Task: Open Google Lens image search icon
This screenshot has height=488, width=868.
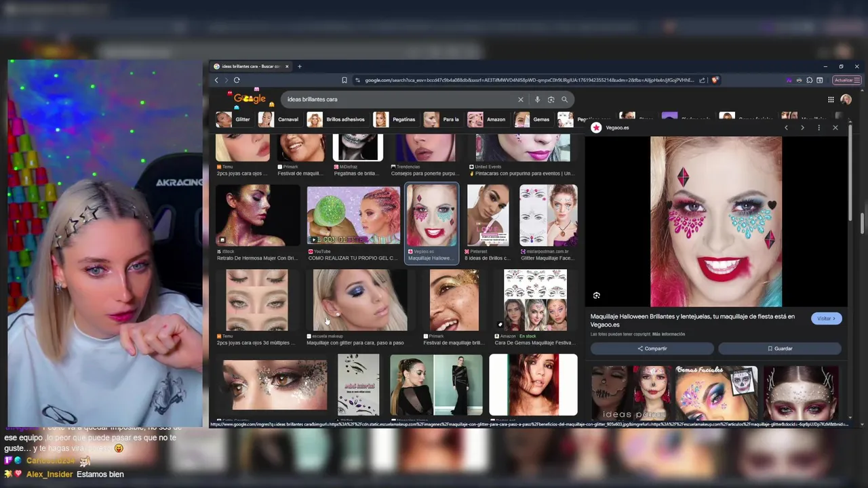Action: tap(551, 100)
